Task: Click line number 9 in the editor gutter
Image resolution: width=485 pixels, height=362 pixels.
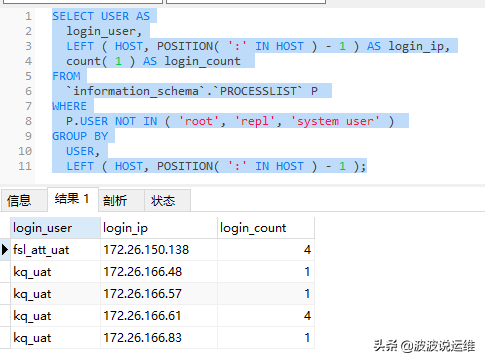Action: pos(28,136)
